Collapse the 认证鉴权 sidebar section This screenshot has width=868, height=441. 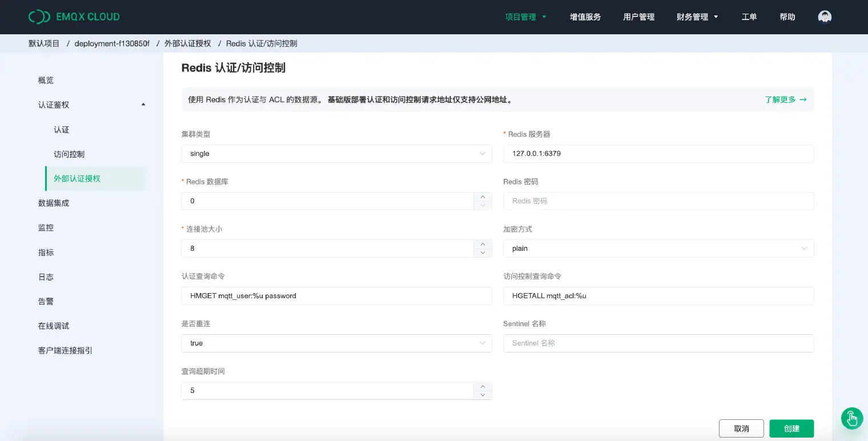(91, 105)
